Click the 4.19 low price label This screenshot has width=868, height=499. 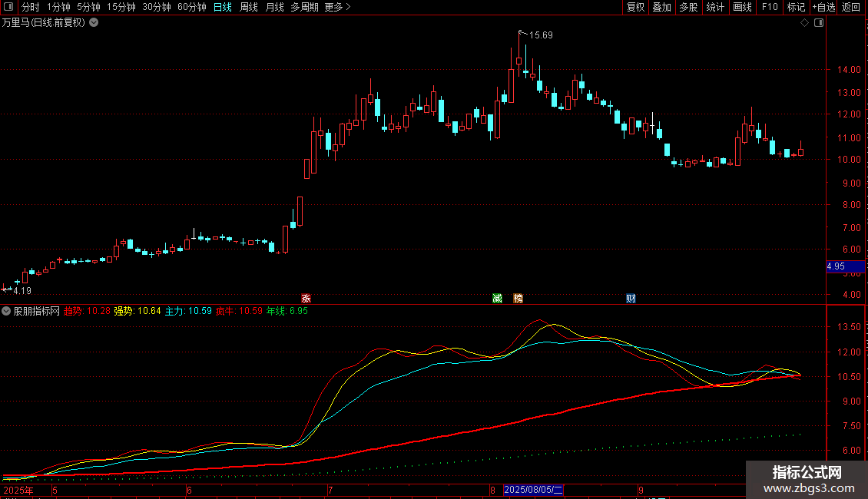click(22, 290)
